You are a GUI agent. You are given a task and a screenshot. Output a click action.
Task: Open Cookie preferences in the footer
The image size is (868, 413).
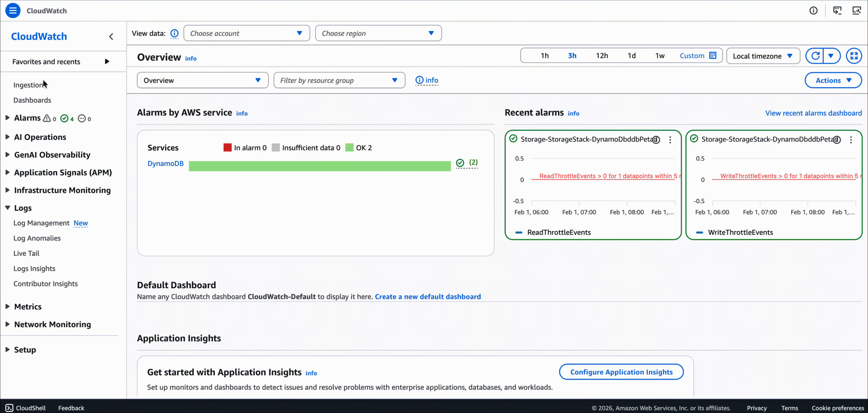(838, 408)
